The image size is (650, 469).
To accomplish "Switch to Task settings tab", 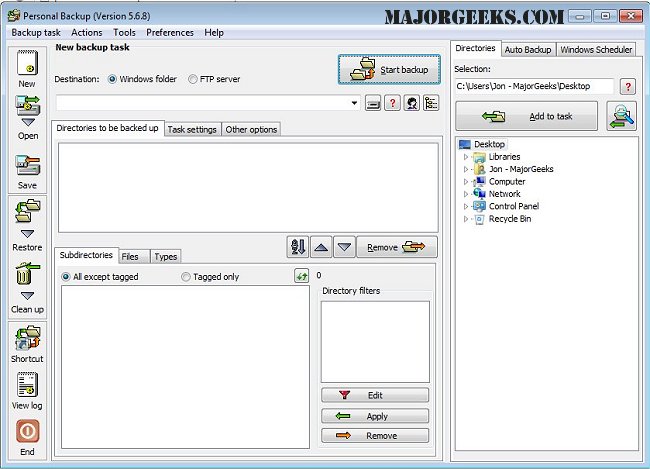I will pos(192,129).
